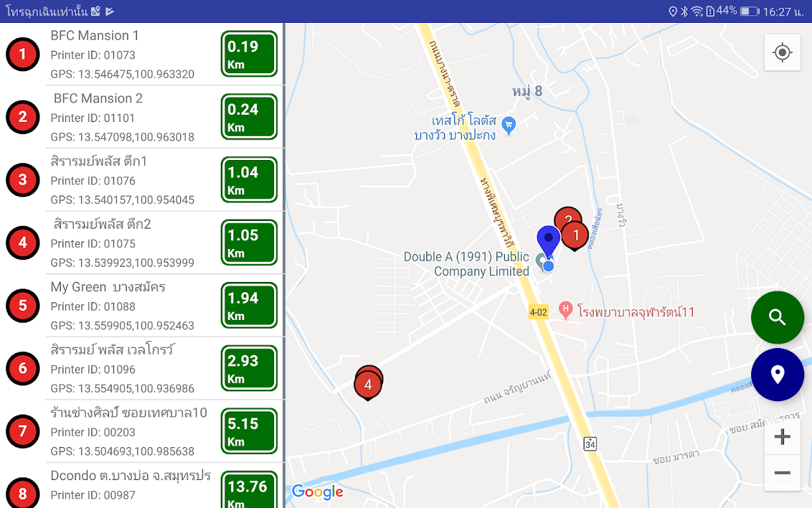Select the ร้านช่างศิลป์ ซอยเทศบาล10 list entry
The height and width of the screenshot is (508, 812).
click(141, 431)
